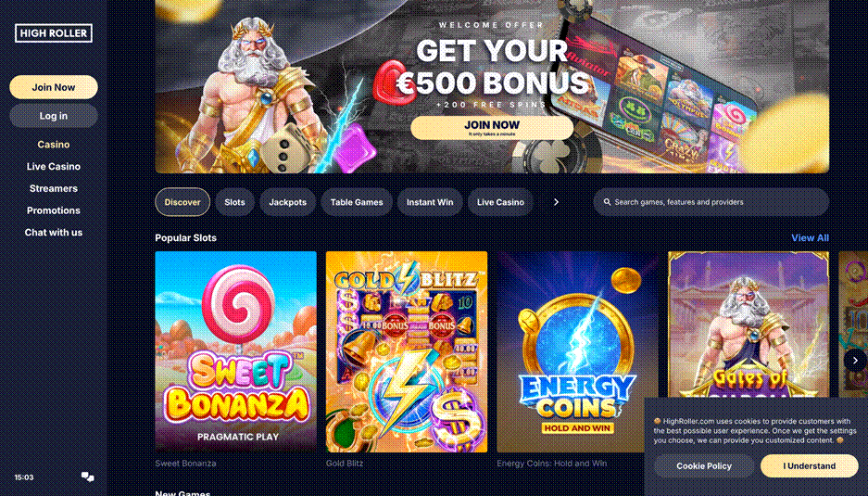Click Join Now in the sidebar
Image resolution: width=868 pixels, height=496 pixels.
tap(54, 87)
